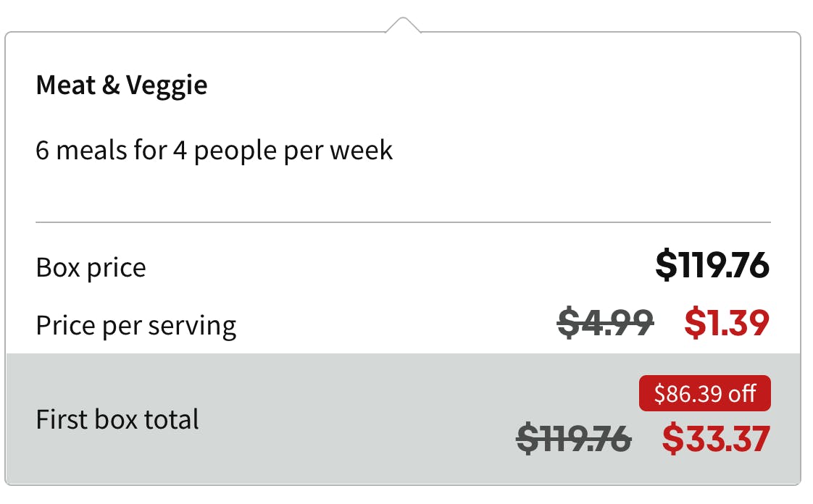Click the word "off" in the red badge
The image size is (813, 504).
743,394
